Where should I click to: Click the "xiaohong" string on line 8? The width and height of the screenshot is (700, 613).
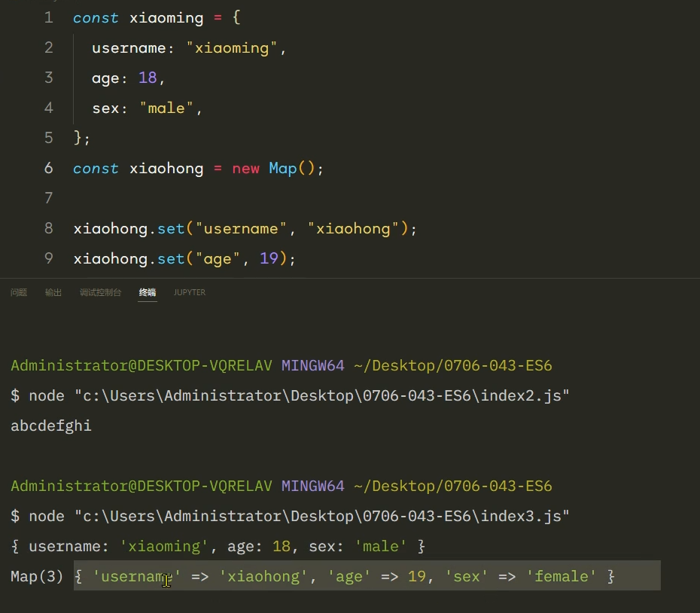354,228
